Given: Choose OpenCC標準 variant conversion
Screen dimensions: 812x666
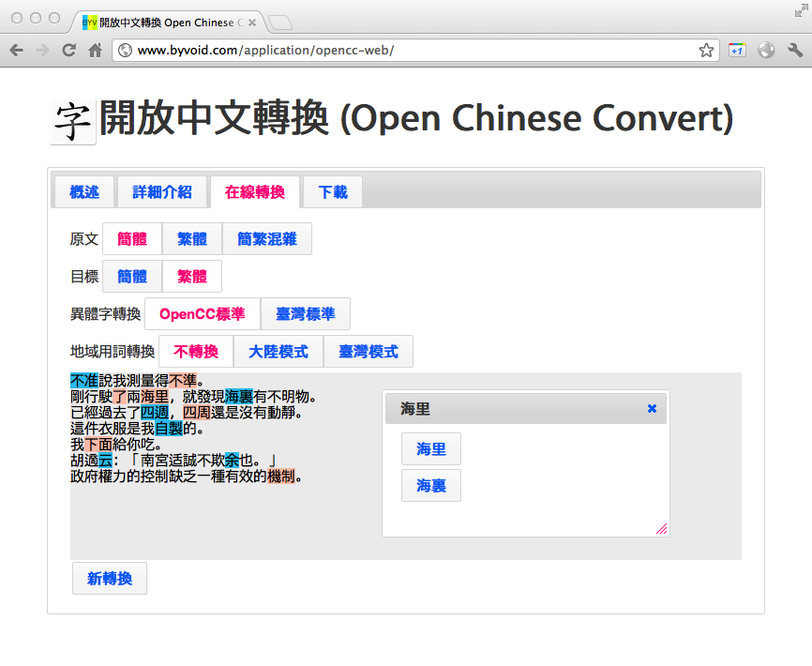Looking at the screenshot, I should coord(203,314).
